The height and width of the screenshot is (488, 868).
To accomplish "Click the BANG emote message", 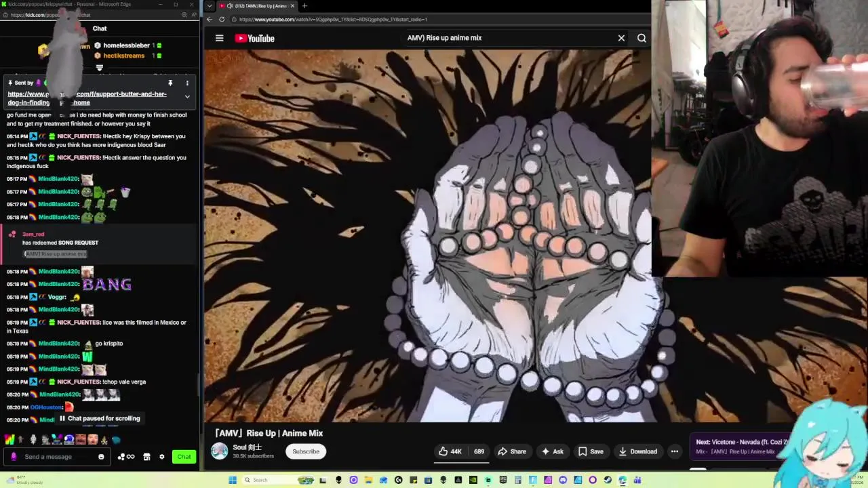I will click(106, 285).
